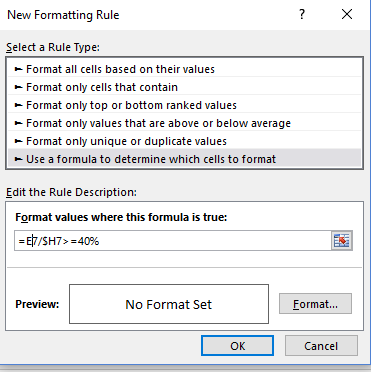
Task: Open the Format... button
Action: point(315,304)
